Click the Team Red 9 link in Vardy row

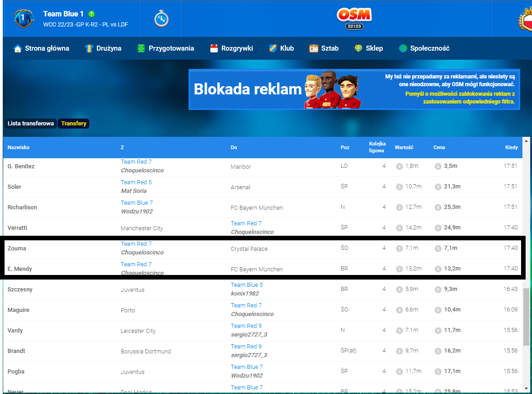246,326
